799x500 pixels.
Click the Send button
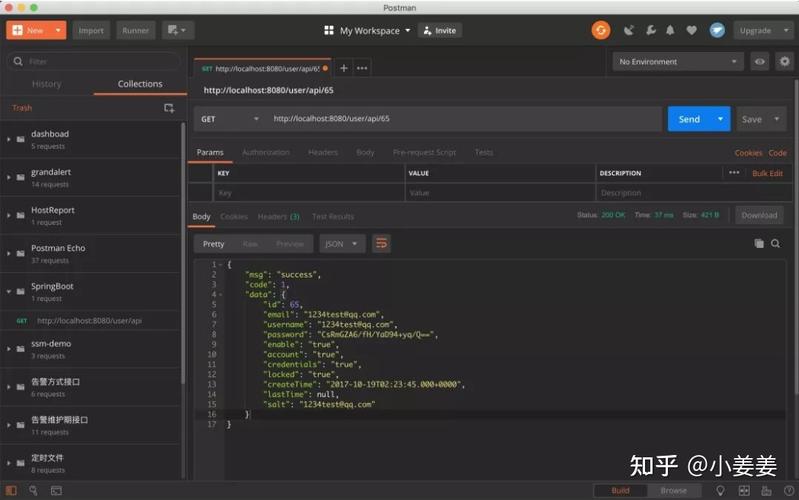pyautogui.click(x=689, y=119)
